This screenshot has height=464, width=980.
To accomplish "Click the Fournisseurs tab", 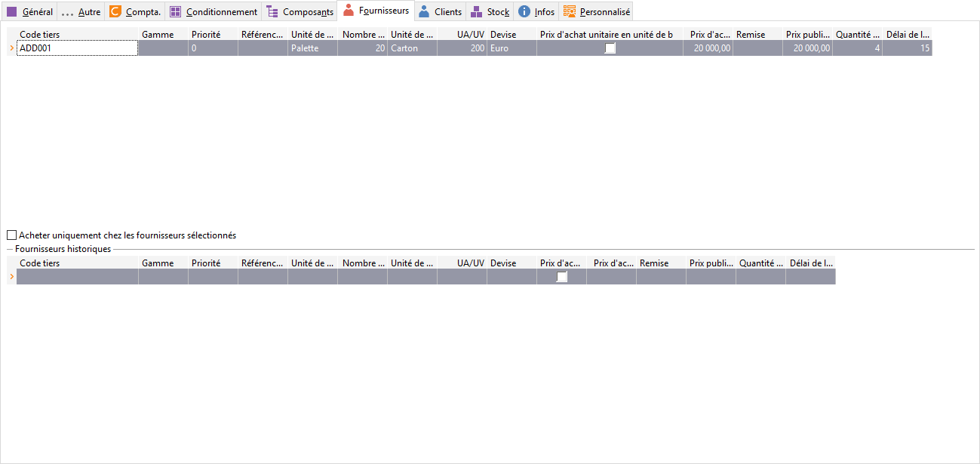I will tap(376, 11).
